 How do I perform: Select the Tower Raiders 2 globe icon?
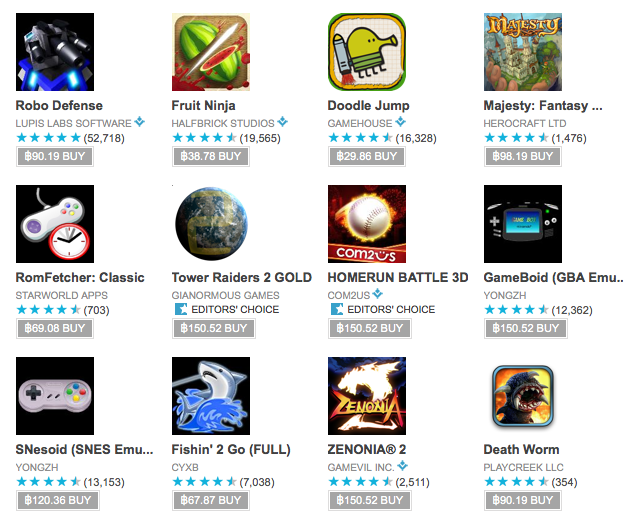pos(211,224)
